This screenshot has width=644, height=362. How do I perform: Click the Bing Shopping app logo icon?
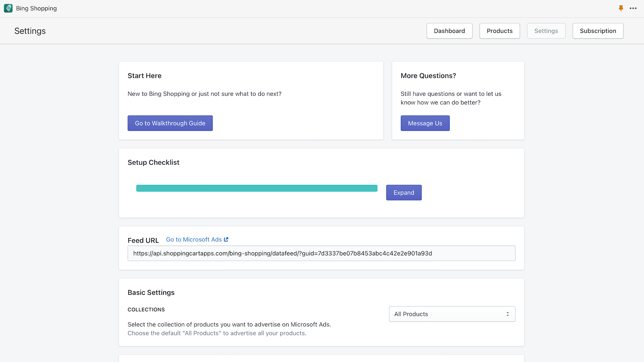coord(8,8)
